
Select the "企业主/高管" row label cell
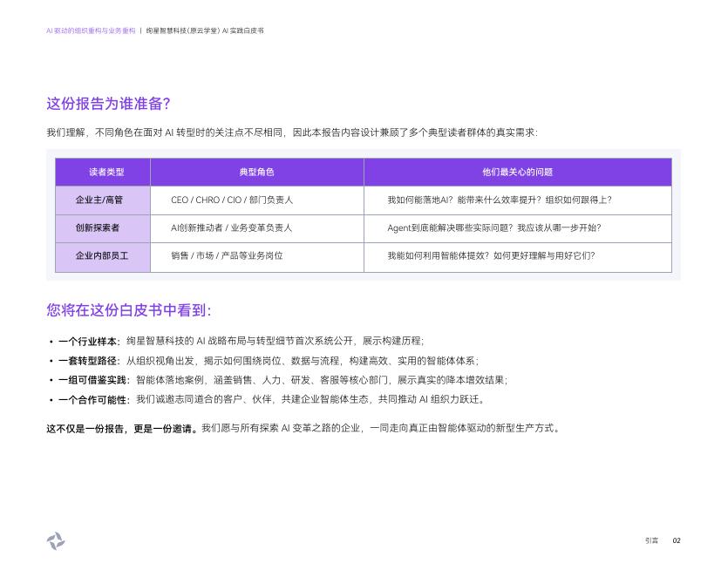tap(103, 200)
